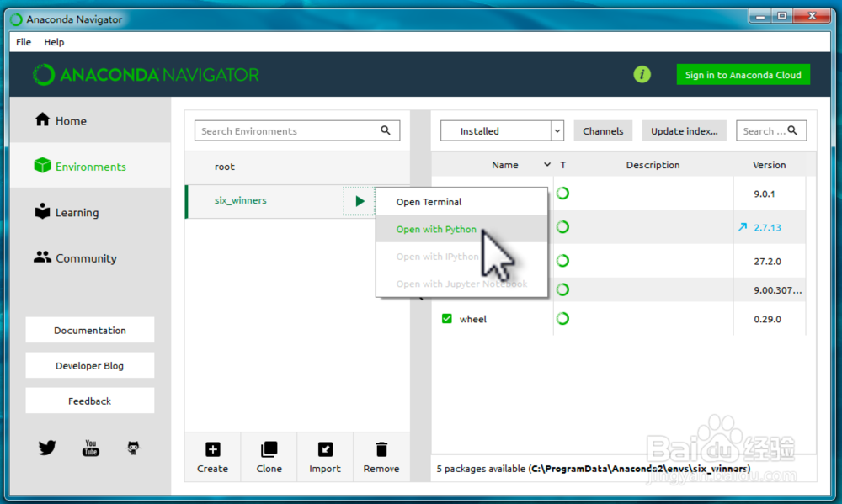Open the Documentation link
Viewport: 842px width, 504px height.
pos(90,330)
